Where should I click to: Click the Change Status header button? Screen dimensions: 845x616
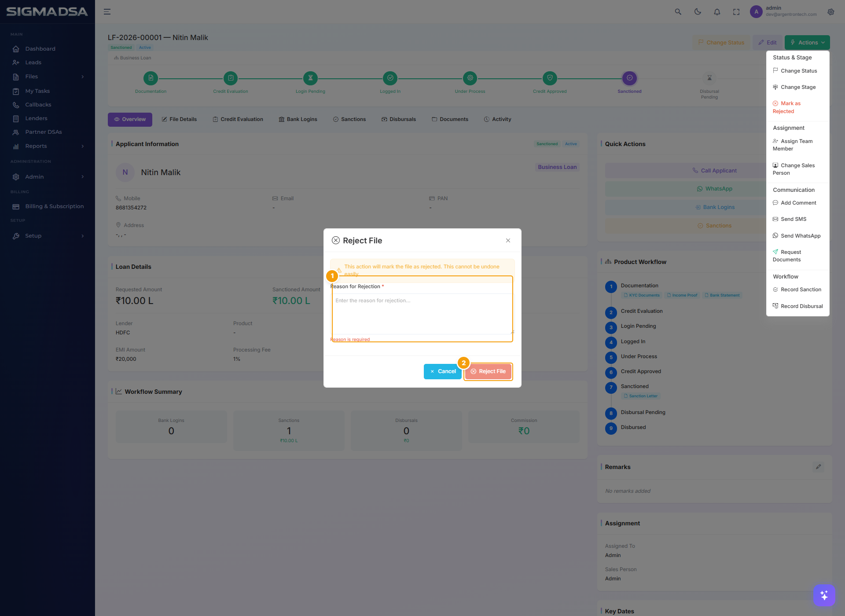click(x=721, y=43)
